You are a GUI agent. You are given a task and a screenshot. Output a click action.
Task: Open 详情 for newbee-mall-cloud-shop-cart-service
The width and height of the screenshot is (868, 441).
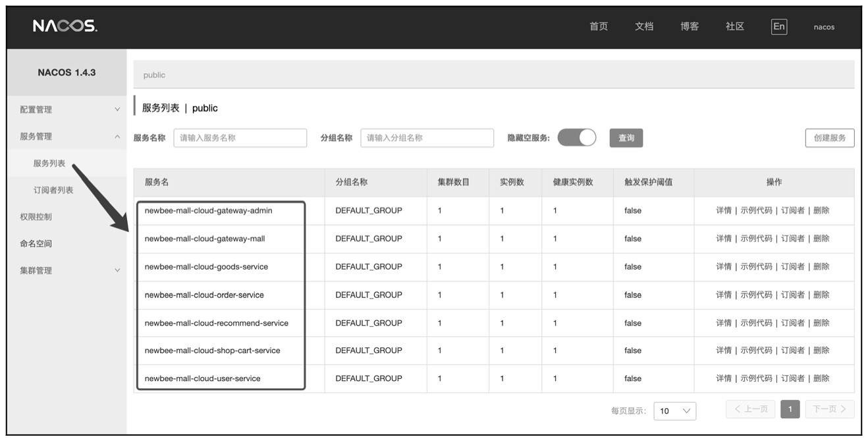point(724,350)
